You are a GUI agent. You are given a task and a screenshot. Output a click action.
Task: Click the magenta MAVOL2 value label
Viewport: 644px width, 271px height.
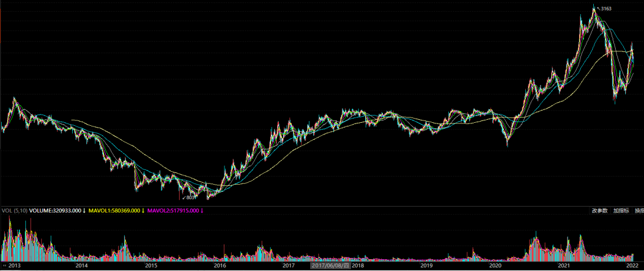coord(173,211)
